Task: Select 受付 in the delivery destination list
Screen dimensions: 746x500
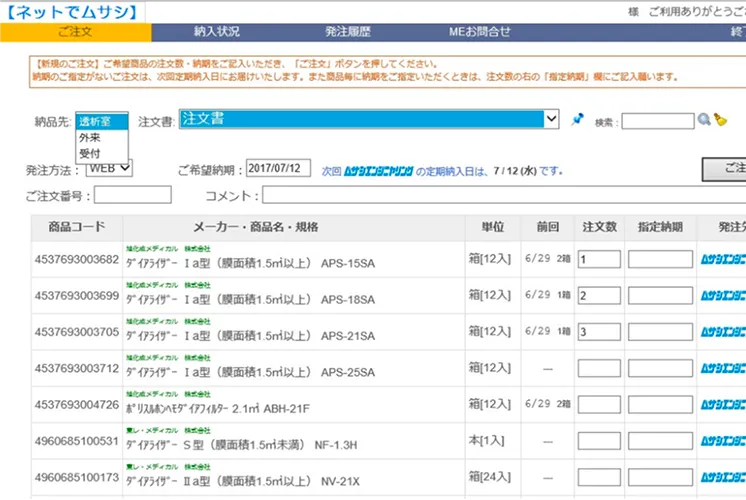Action: click(x=102, y=154)
